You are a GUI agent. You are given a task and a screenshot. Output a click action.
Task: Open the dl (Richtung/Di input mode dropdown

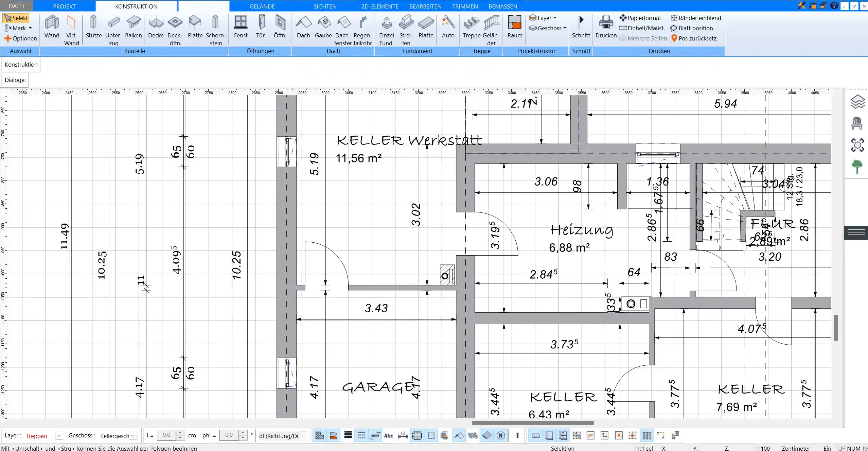(282, 436)
